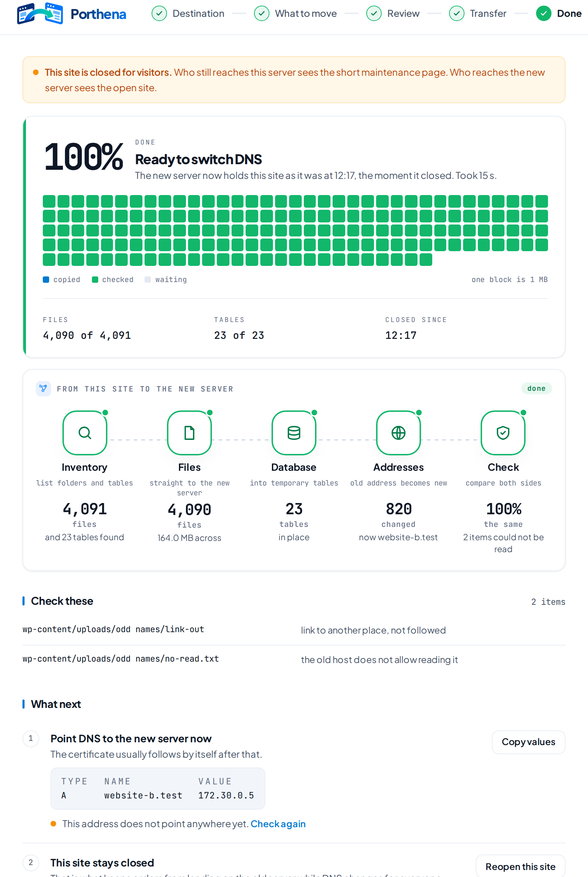Click the Reopen this site button
Screen dimensions: 588x877
pos(520,866)
